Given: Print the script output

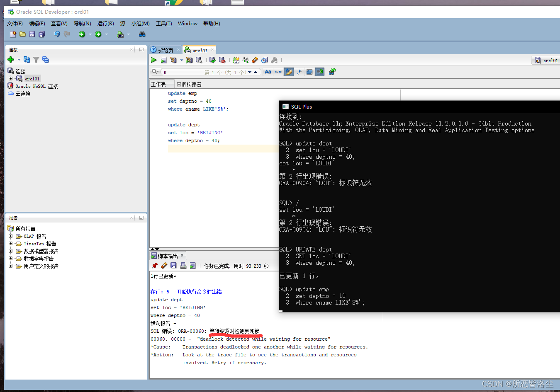Looking at the screenshot, I should coord(183,266).
